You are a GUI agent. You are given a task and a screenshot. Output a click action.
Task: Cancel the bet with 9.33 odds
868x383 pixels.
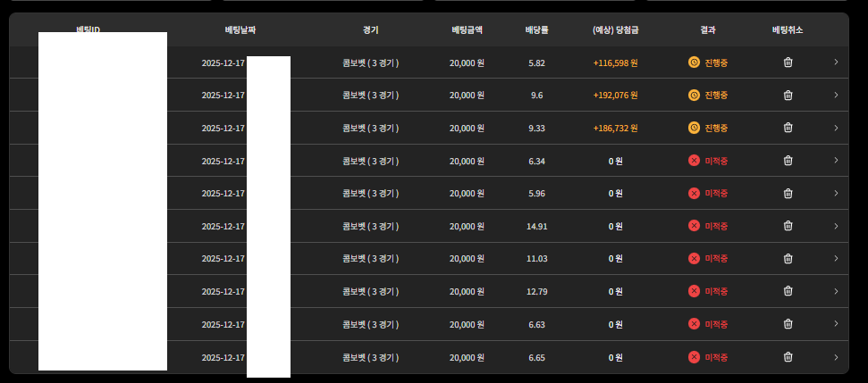pos(788,128)
